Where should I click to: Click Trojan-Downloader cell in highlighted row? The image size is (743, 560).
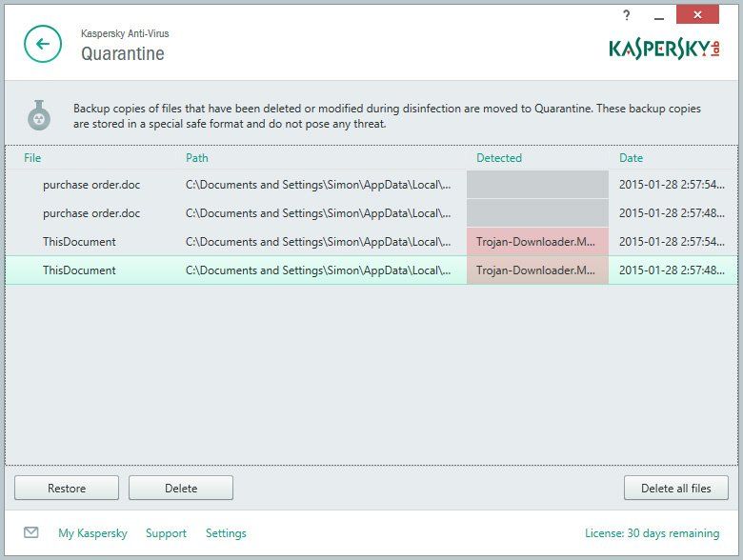537,270
